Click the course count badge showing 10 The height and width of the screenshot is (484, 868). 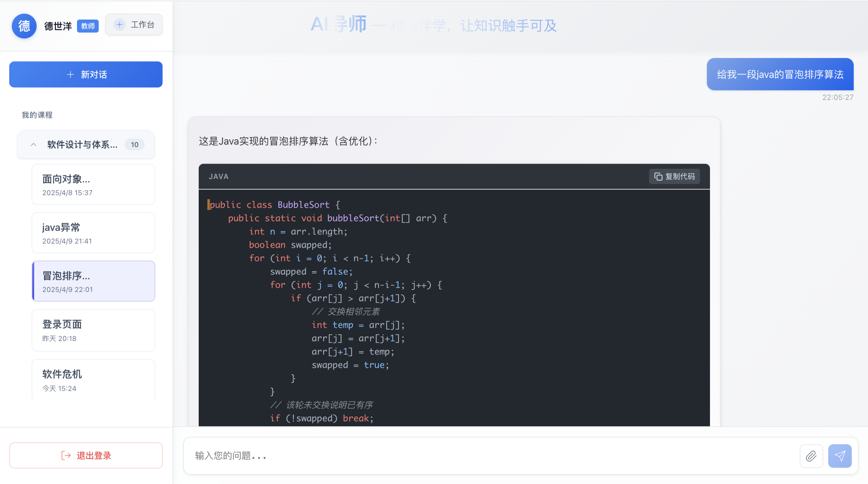pyautogui.click(x=135, y=144)
